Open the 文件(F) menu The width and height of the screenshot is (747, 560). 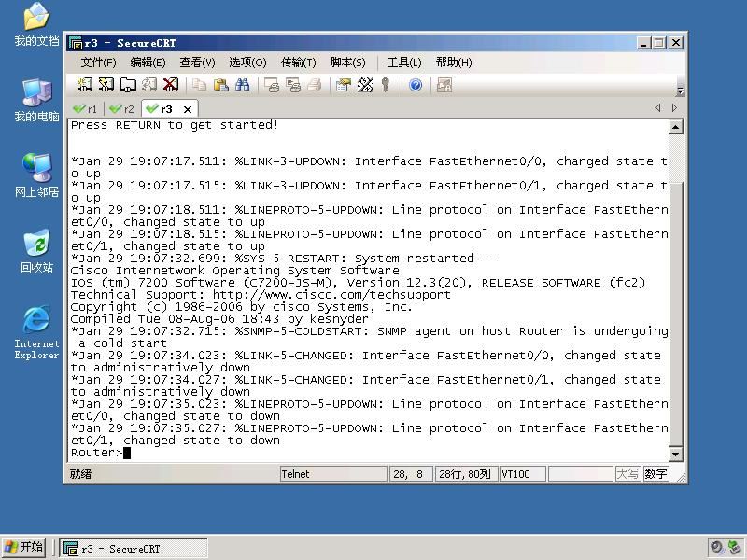pyautogui.click(x=98, y=63)
